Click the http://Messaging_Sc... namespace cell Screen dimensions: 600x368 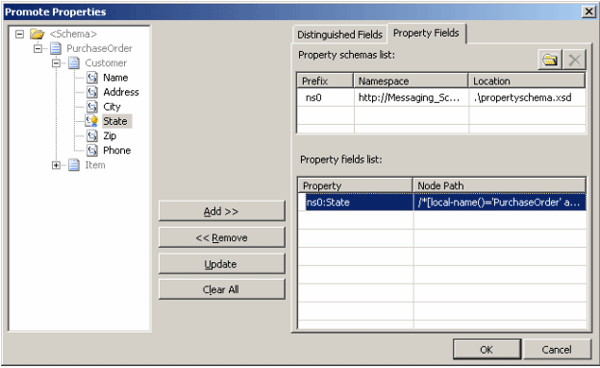coord(411,98)
